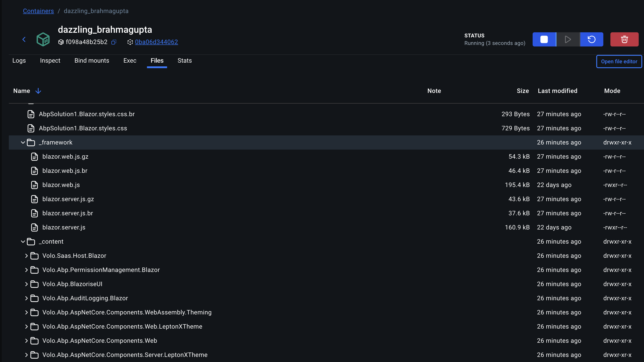The width and height of the screenshot is (644, 362).
Task: Collapse the _framework folder
Action: tap(23, 142)
